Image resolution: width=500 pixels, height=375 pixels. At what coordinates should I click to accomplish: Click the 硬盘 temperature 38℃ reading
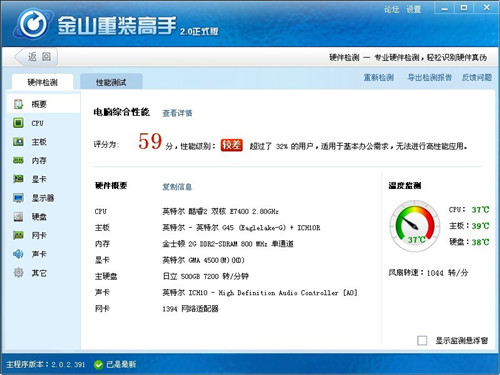click(480, 242)
